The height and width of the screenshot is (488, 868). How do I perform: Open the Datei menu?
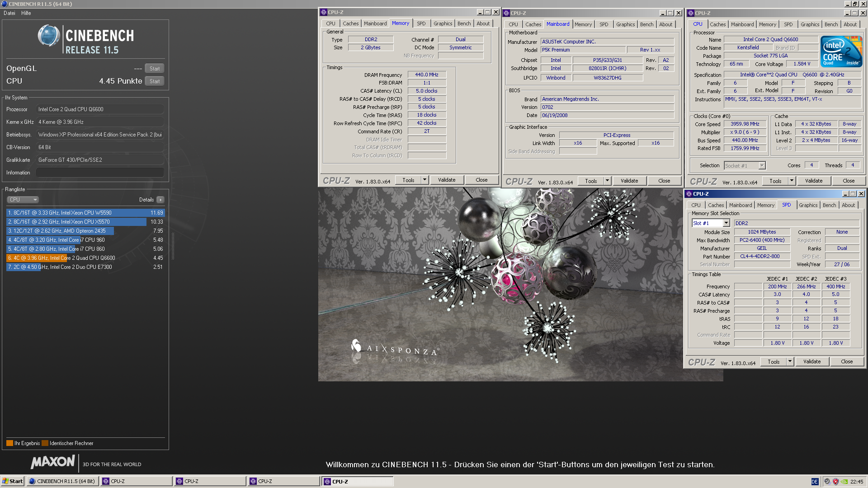pos(9,13)
